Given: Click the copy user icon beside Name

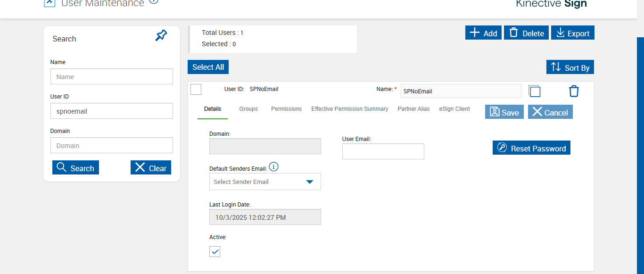Looking at the screenshot, I should (534, 91).
